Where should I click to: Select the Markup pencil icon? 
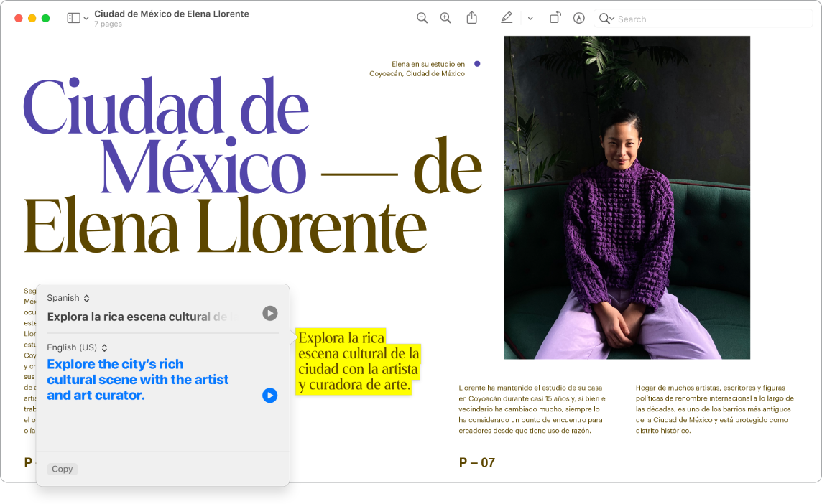[506, 18]
